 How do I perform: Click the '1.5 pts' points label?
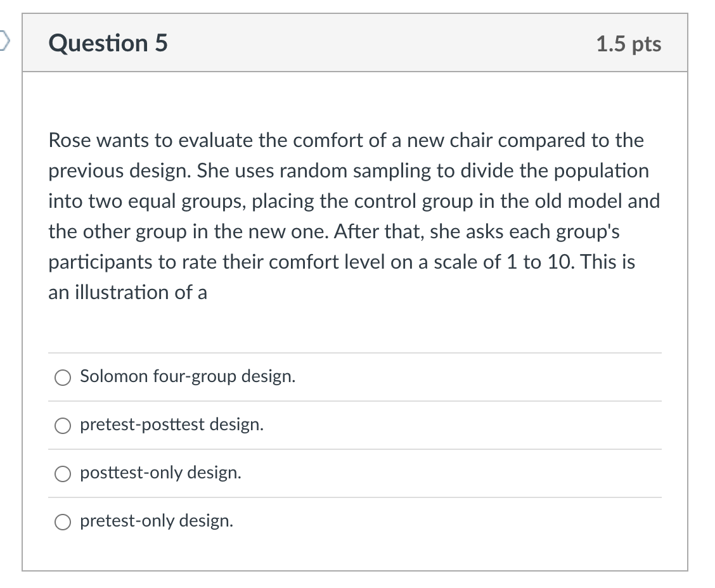(x=628, y=44)
